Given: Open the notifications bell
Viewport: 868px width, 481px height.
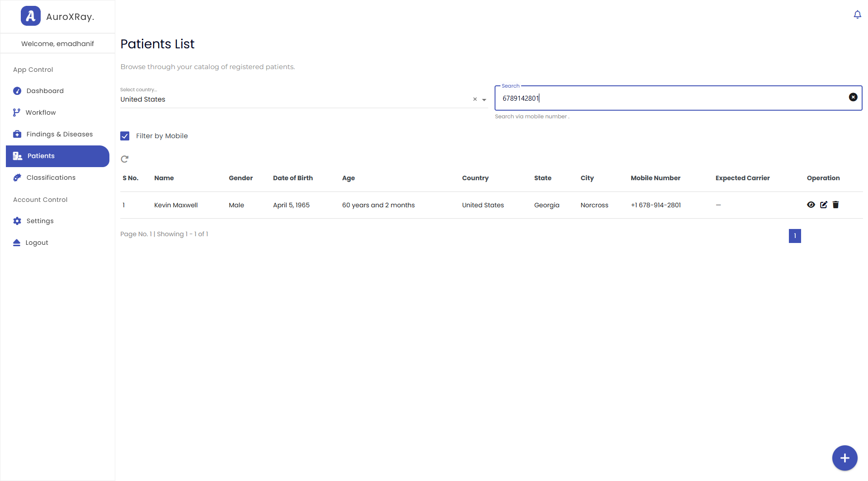Looking at the screenshot, I should 857,14.
